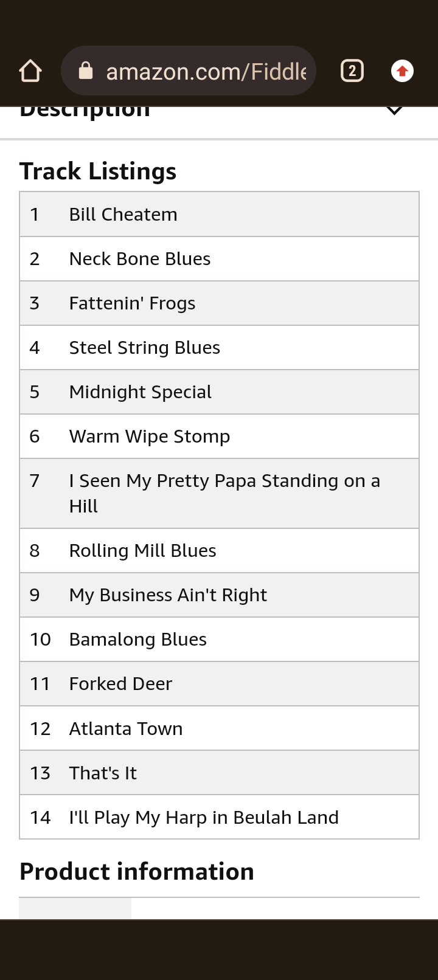Select track 10 Bamalong Blues
438x980 pixels.
(x=219, y=639)
